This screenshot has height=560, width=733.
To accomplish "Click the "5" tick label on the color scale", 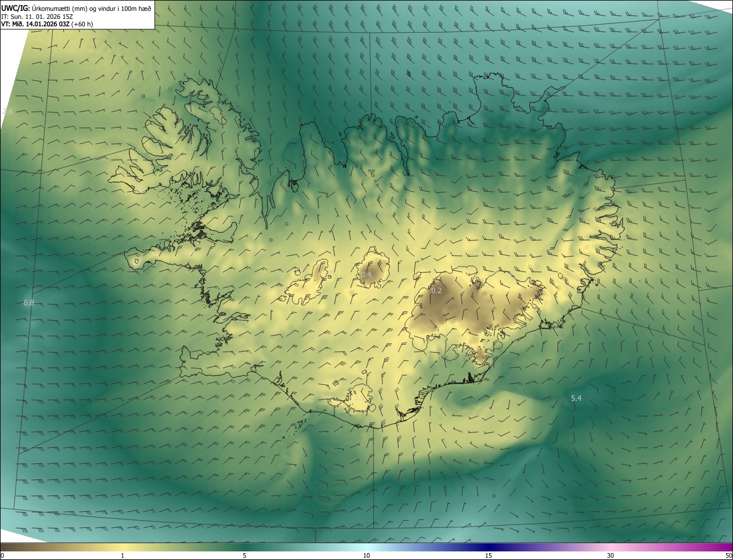I will pyautogui.click(x=245, y=556).
